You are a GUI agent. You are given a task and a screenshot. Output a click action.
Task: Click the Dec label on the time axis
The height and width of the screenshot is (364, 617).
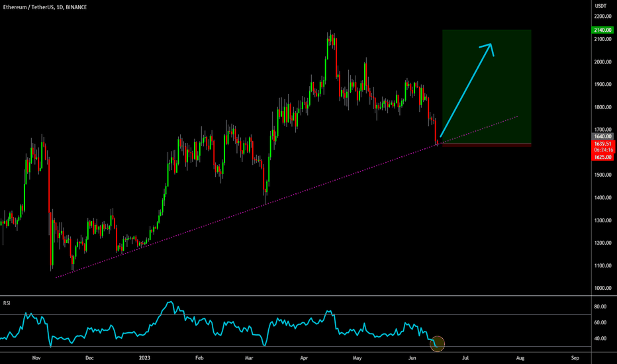(89, 357)
